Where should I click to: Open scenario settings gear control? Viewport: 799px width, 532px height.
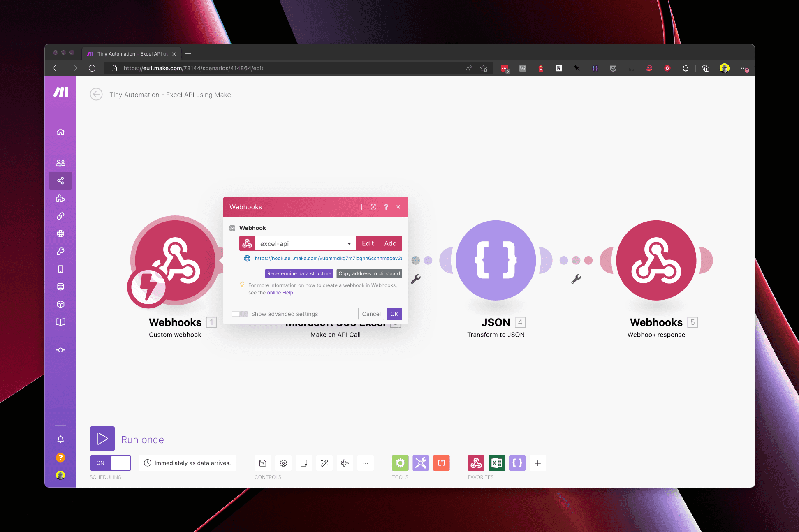pyautogui.click(x=283, y=463)
